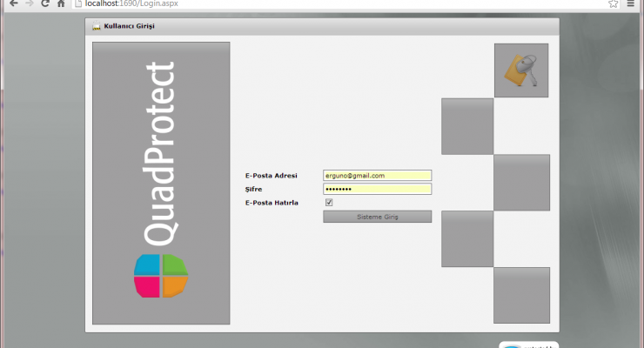This screenshot has width=644, height=348.
Task: Click the localhost address bar
Action: [345, 3]
